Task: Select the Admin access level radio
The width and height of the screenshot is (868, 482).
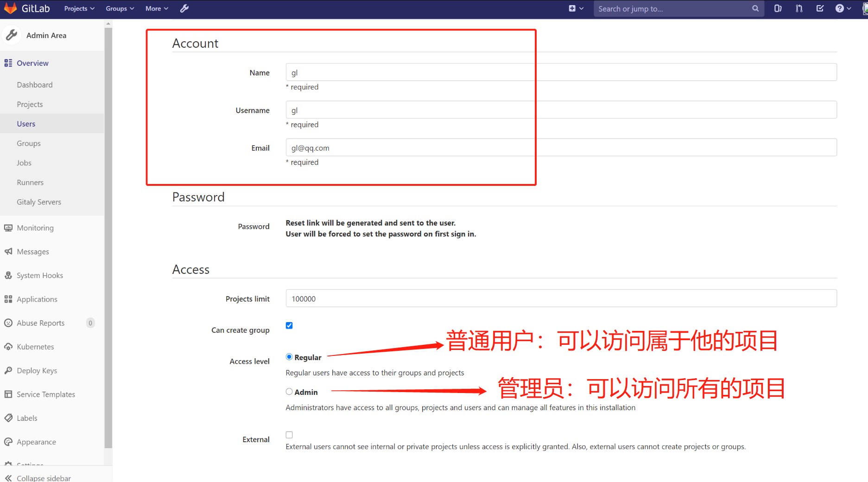Action: point(289,392)
